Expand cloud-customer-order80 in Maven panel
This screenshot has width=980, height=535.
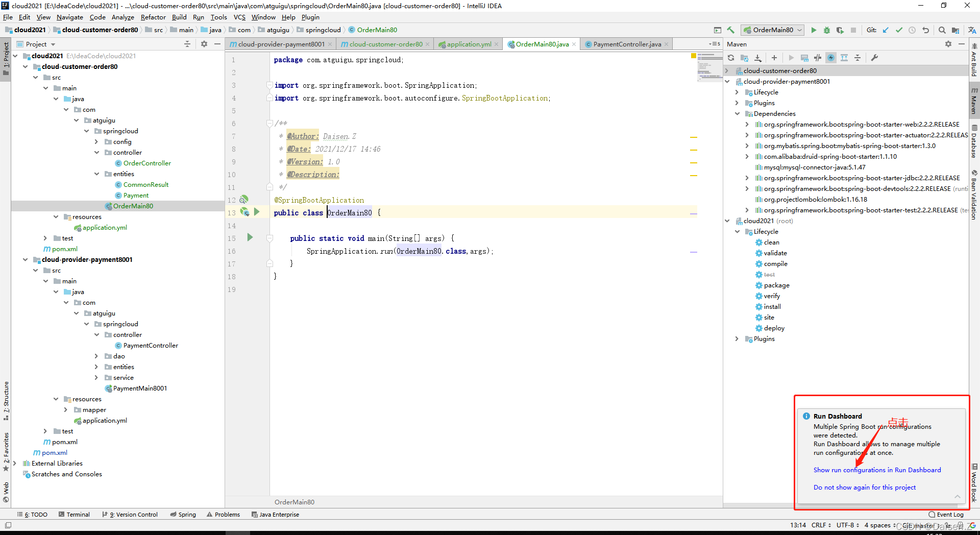coord(727,70)
